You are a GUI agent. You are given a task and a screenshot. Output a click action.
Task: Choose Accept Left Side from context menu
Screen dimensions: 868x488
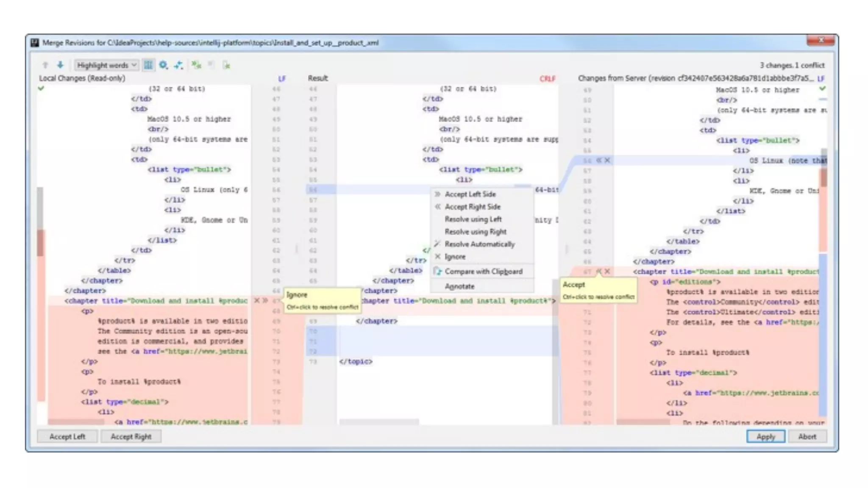470,194
